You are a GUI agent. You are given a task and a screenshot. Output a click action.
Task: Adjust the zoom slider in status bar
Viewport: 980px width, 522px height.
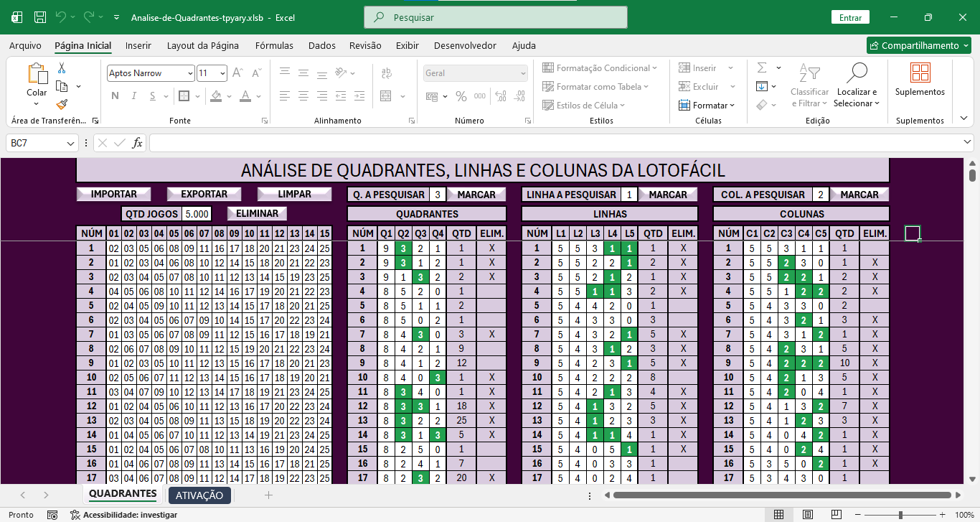pos(900,515)
